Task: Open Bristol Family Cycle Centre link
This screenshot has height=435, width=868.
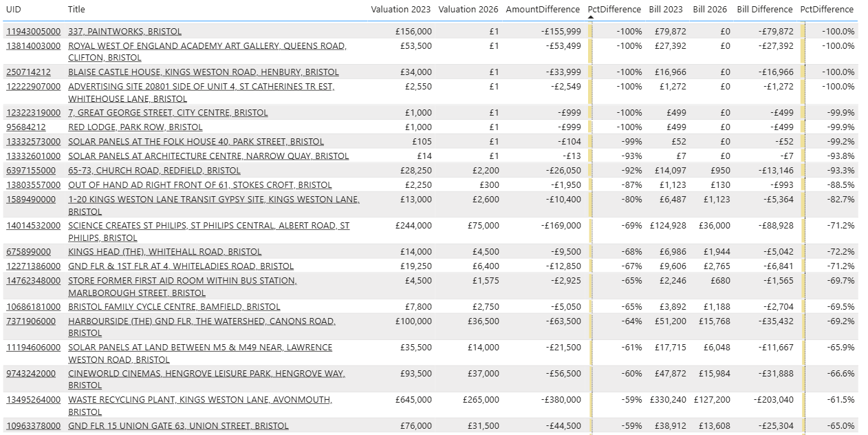Action: click(x=174, y=307)
